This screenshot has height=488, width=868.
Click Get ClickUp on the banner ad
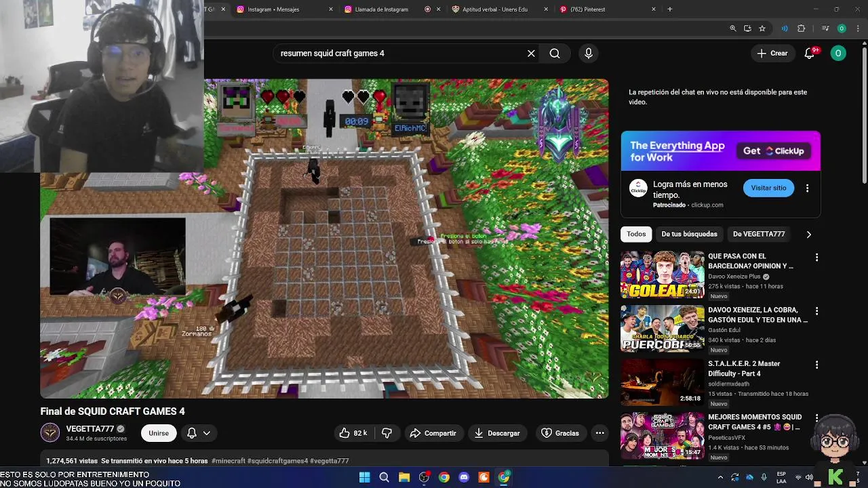[x=774, y=151]
